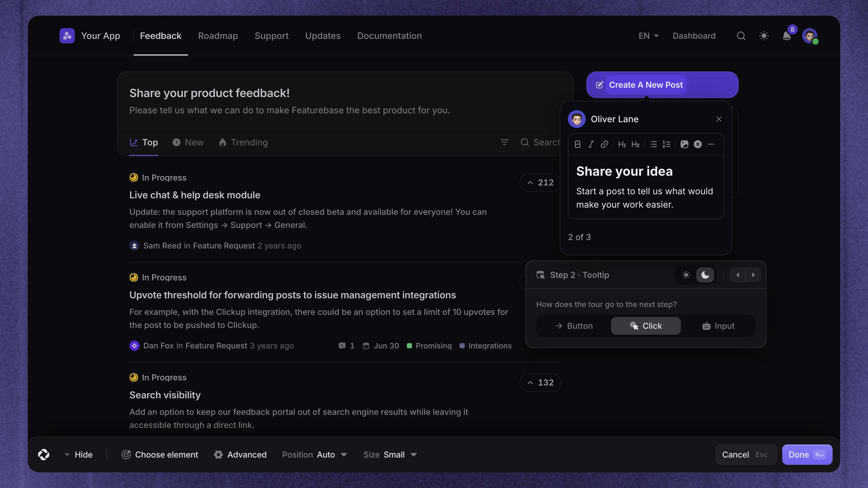Select Input as next-step trigger
The width and height of the screenshot is (868, 488).
pos(718,326)
